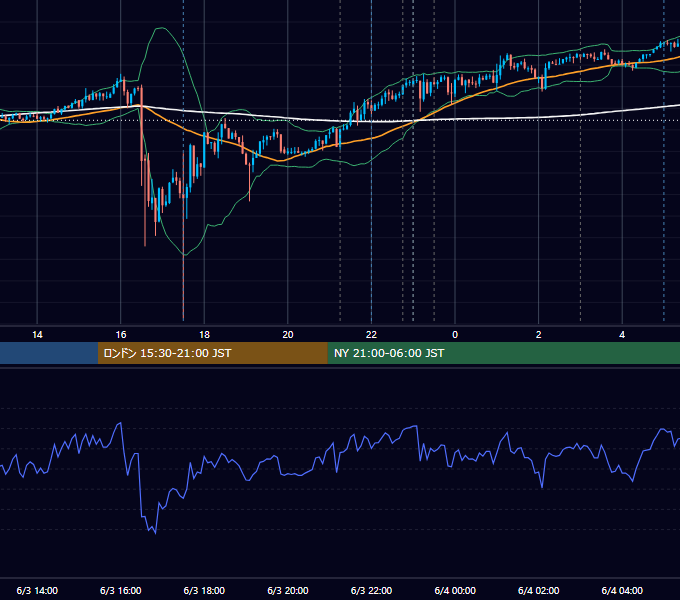Screen dimensions: 680x600
Task: Click the NY 21:00-06:00 JST session bar
Action: pos(503,353)
